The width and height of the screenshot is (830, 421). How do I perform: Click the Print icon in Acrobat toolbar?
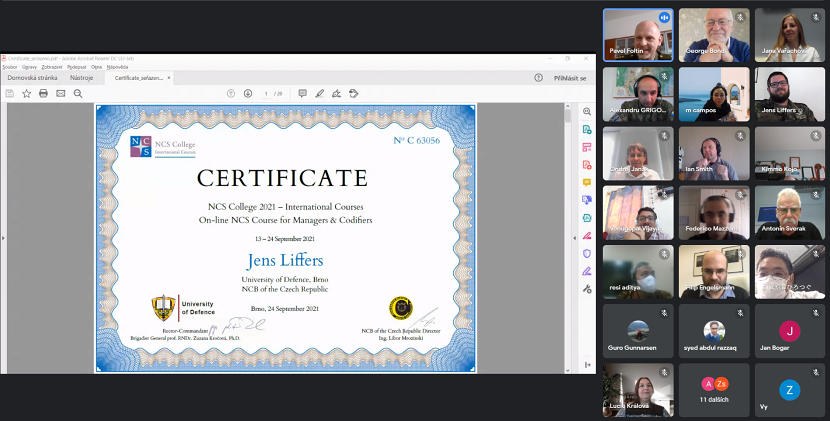[43, 94]
